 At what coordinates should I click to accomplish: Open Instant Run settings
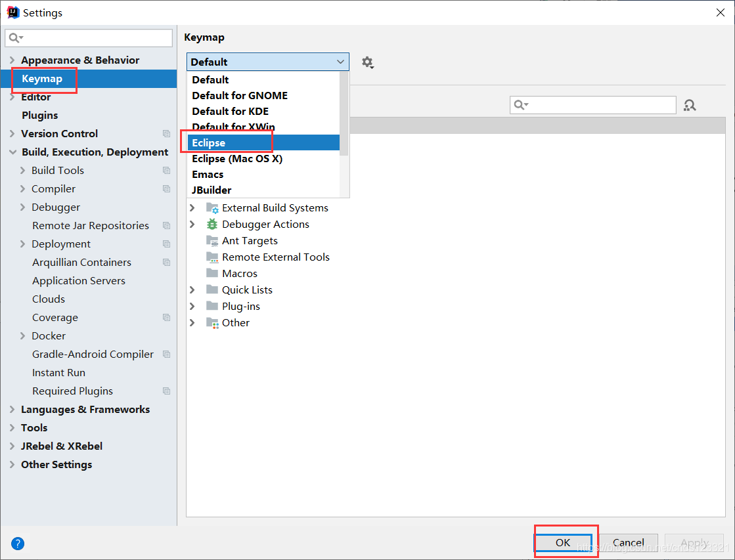[x=58, y=372]
